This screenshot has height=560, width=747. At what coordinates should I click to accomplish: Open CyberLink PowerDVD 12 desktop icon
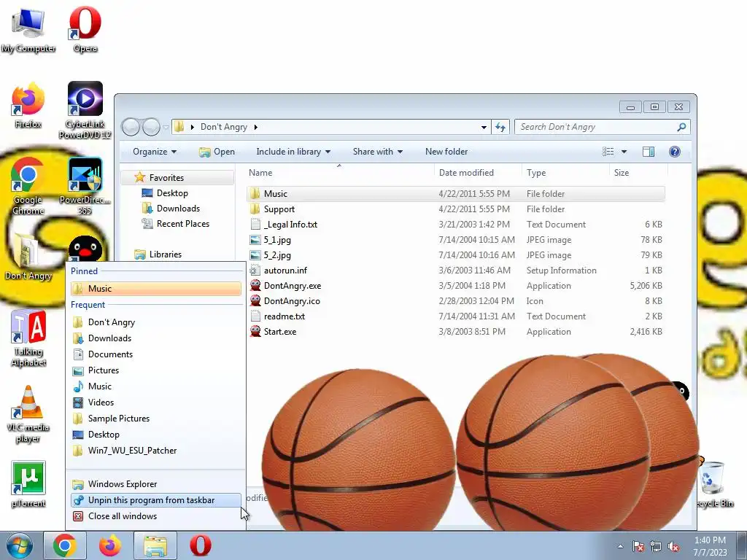[x=85, y=111]
